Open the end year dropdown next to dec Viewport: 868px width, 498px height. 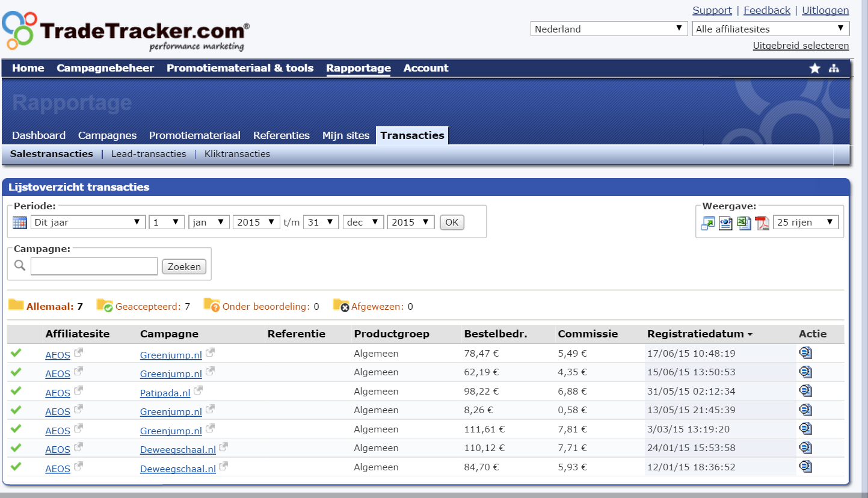click(x=411, y=222)
